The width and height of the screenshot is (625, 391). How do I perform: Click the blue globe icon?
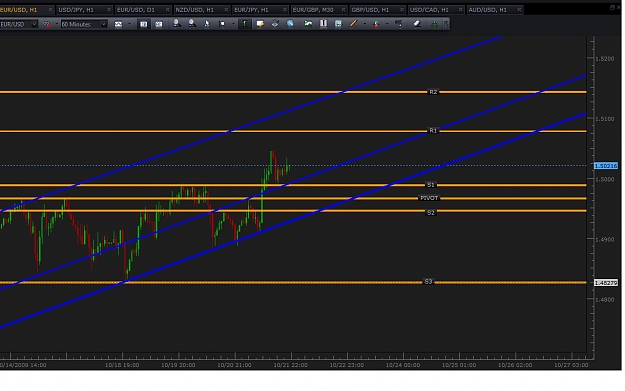click(290, 24)
